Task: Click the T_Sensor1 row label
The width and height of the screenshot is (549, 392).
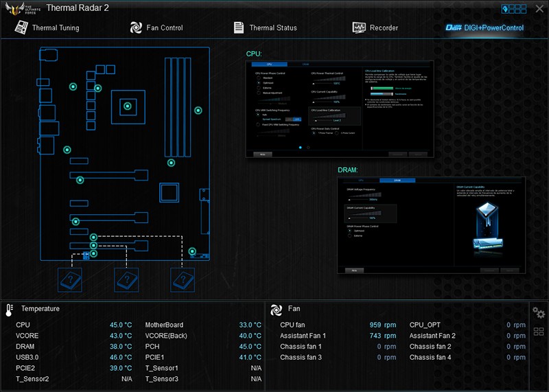Action: [161, 368]
